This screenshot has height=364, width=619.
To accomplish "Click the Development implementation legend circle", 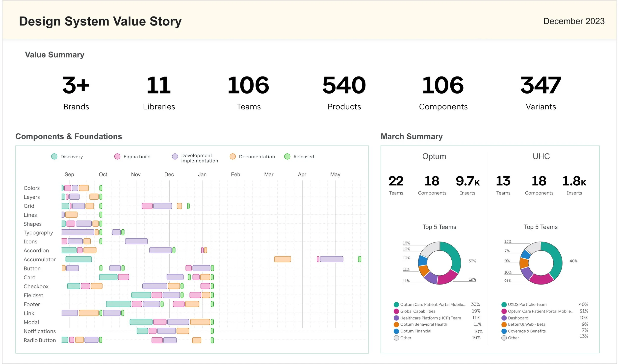I will coord(175,157).
